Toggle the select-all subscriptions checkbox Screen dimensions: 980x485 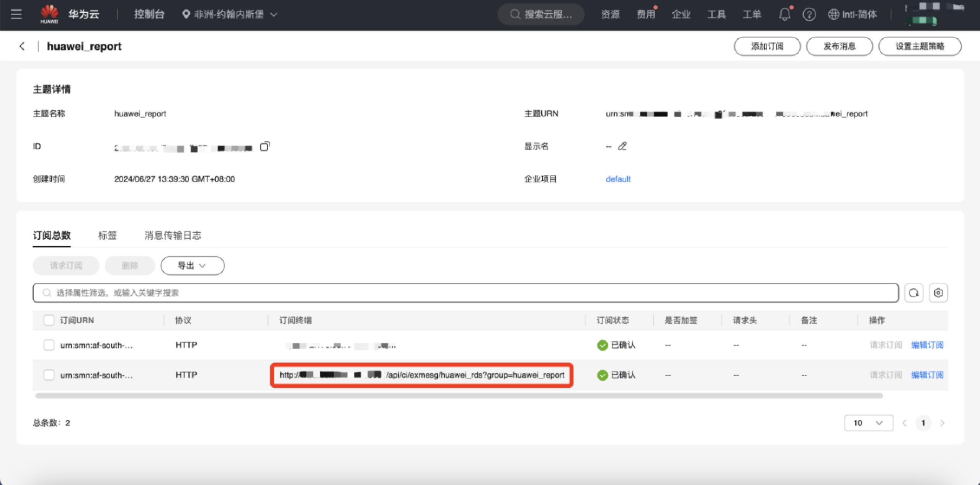(49, 320)
